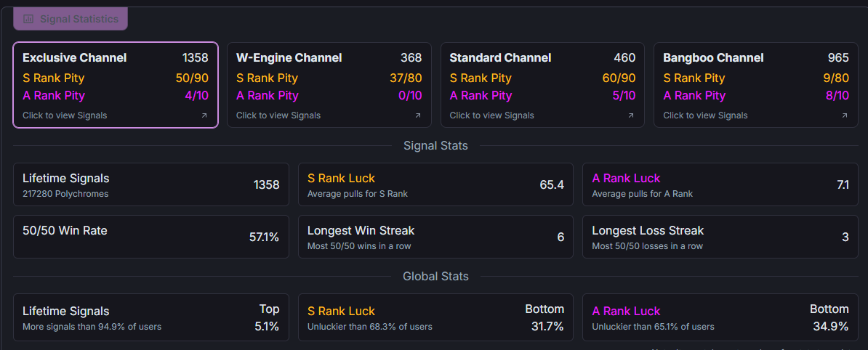Click the arrow icon in Standard Channel card
The image size is (868, 350).
(x=631, y=115)
